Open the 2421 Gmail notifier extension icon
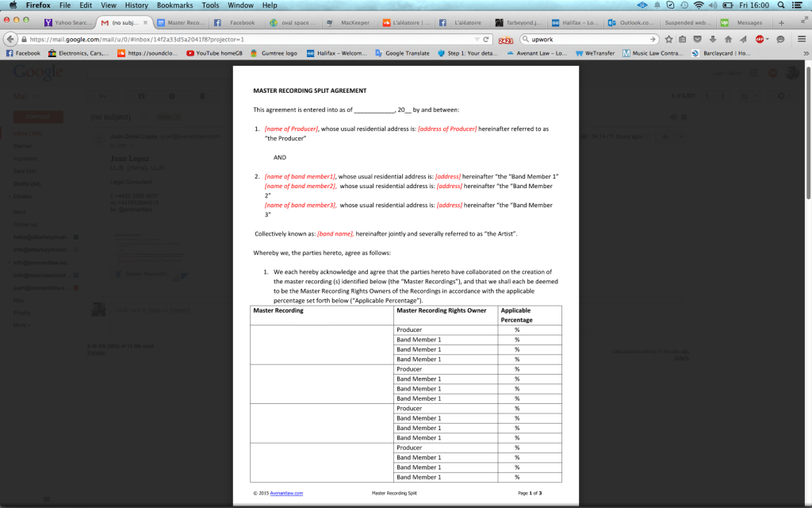 pos(505,40)
